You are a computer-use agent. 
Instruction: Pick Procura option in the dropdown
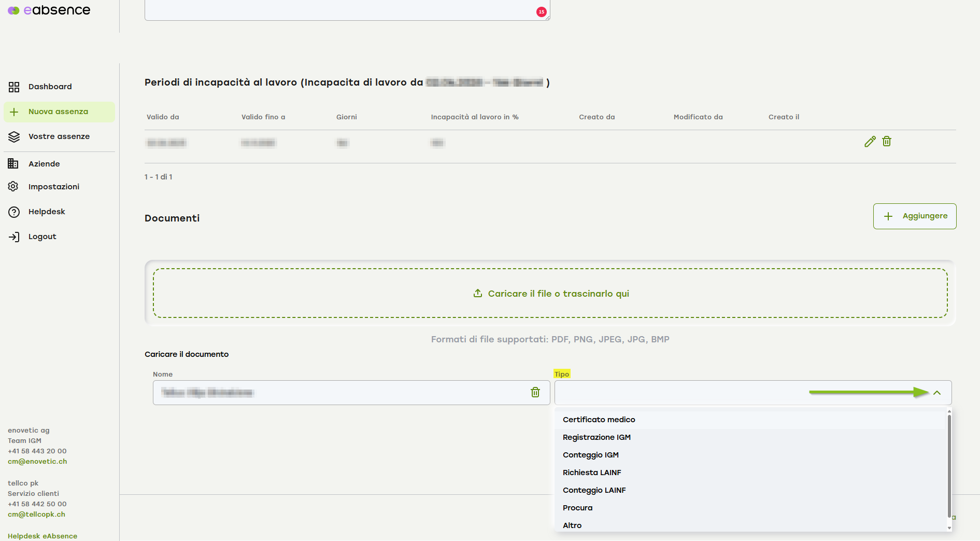tap(577, 508)
